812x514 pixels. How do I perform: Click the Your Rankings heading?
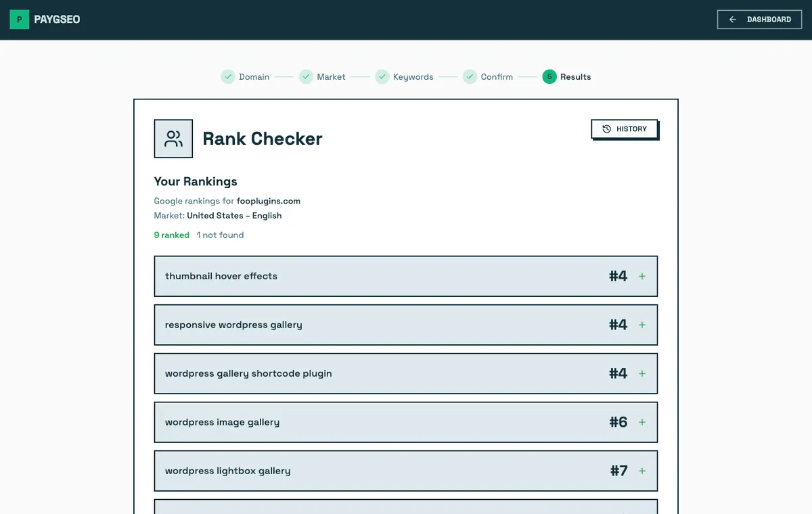[x=196, y=181]
